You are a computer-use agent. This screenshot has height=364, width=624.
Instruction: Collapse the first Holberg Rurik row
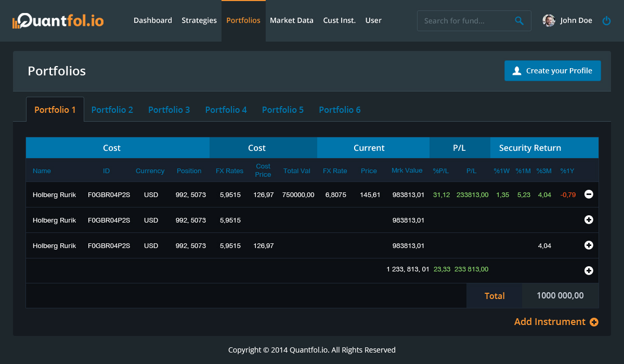pyautogui.click(x=589, y=194)
